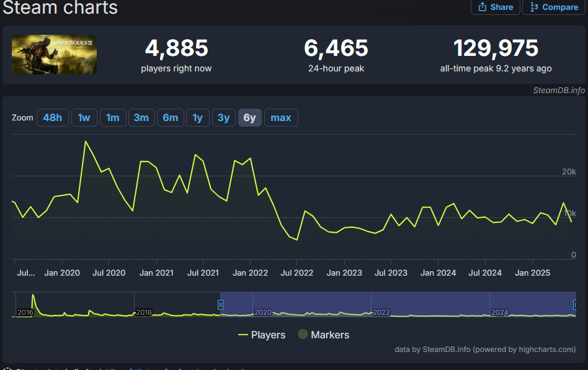Click the 20k y-axis label

pyautogui.click(x=569, y=171)
